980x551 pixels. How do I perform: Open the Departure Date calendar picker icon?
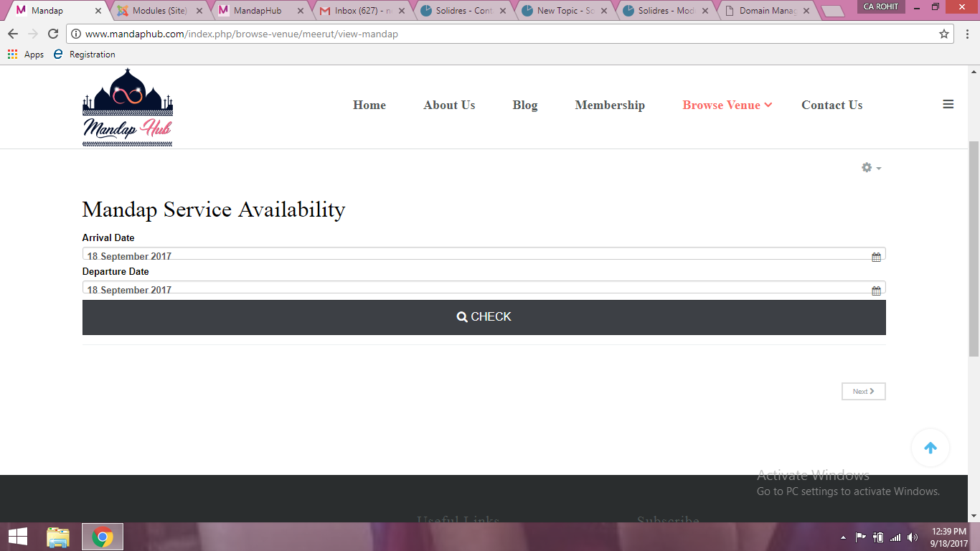point(876,291)
